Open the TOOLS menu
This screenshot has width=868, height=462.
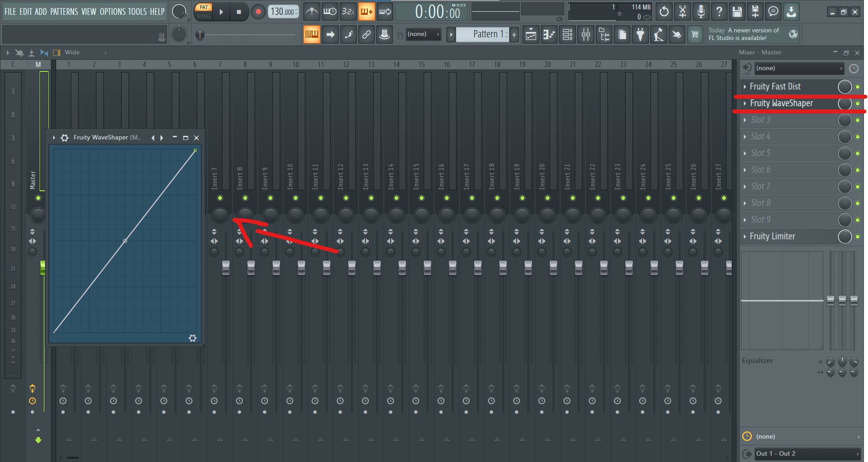138,12
